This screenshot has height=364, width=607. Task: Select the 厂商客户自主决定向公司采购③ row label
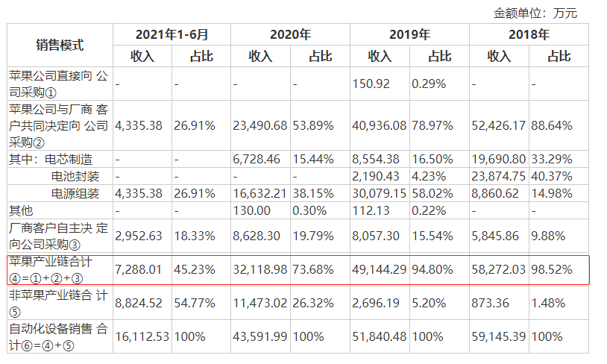click(60, 236)
